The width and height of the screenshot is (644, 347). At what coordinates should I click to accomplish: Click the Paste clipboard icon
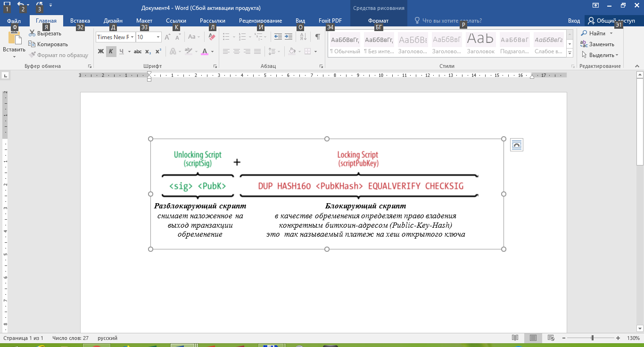click(14, 39)
